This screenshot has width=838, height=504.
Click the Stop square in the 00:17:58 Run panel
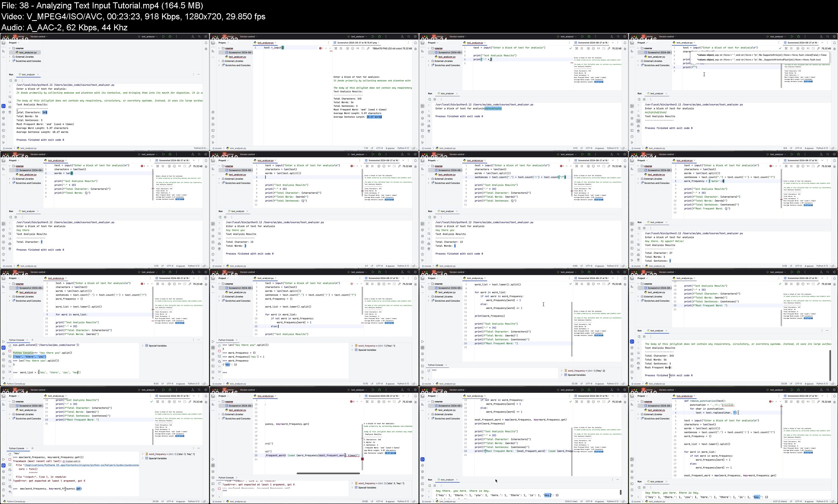point(435,486)
